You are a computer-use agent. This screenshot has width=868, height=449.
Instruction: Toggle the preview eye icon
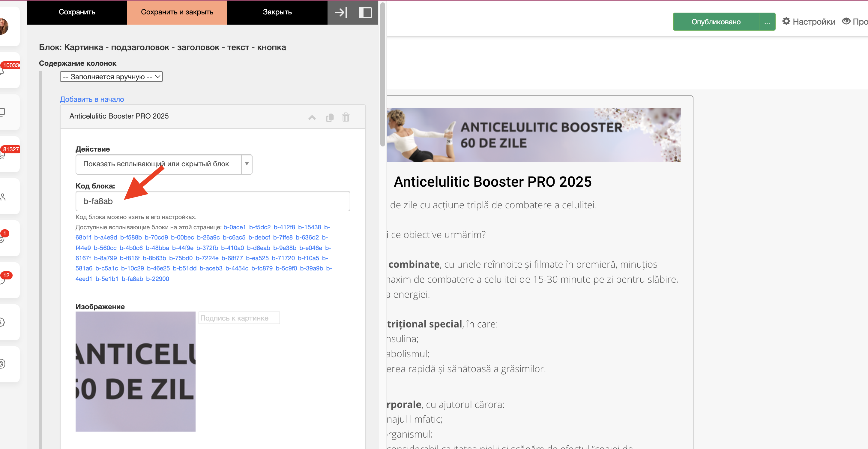tap(846, 21)
